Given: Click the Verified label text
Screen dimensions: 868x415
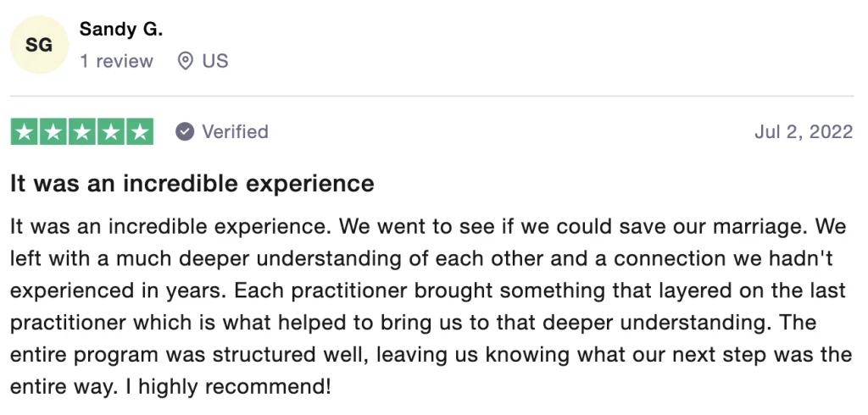Looking at the screenshot, I should pyautogui.click(x=235, y=132).
